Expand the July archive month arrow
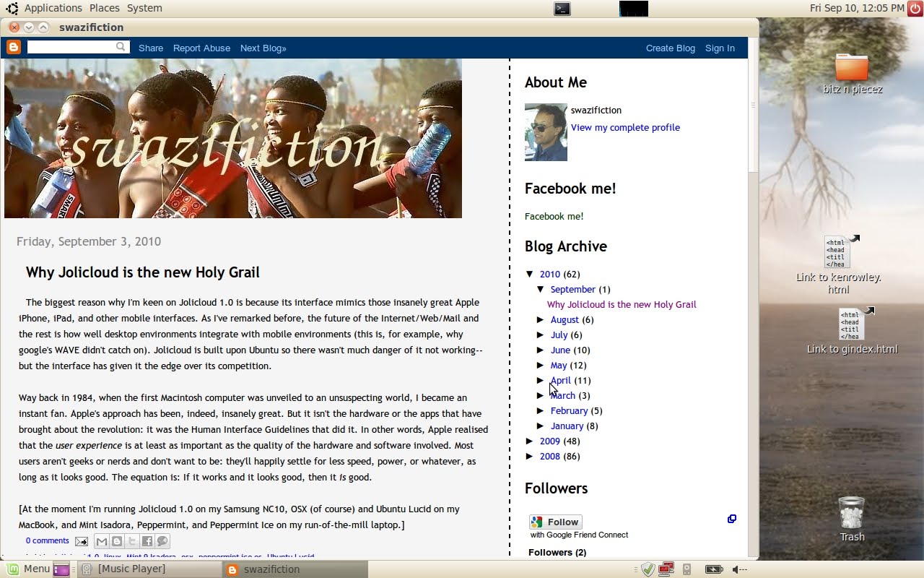 541,335
